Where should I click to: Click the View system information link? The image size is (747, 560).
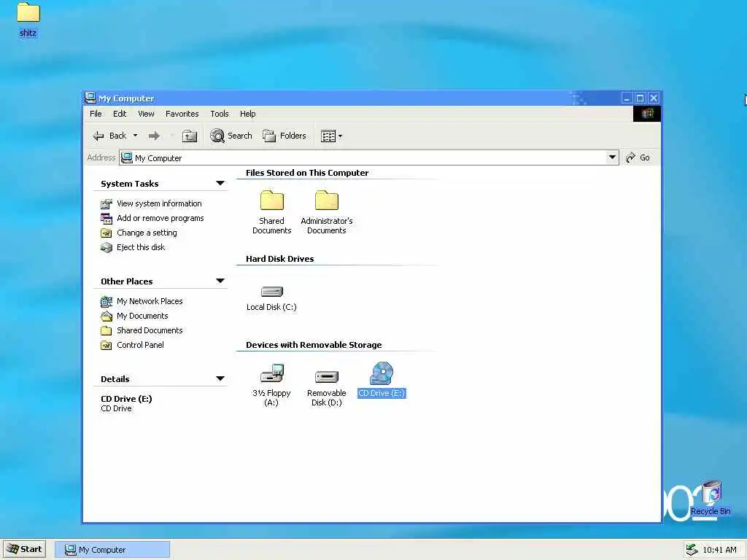(x=159, y=203)
